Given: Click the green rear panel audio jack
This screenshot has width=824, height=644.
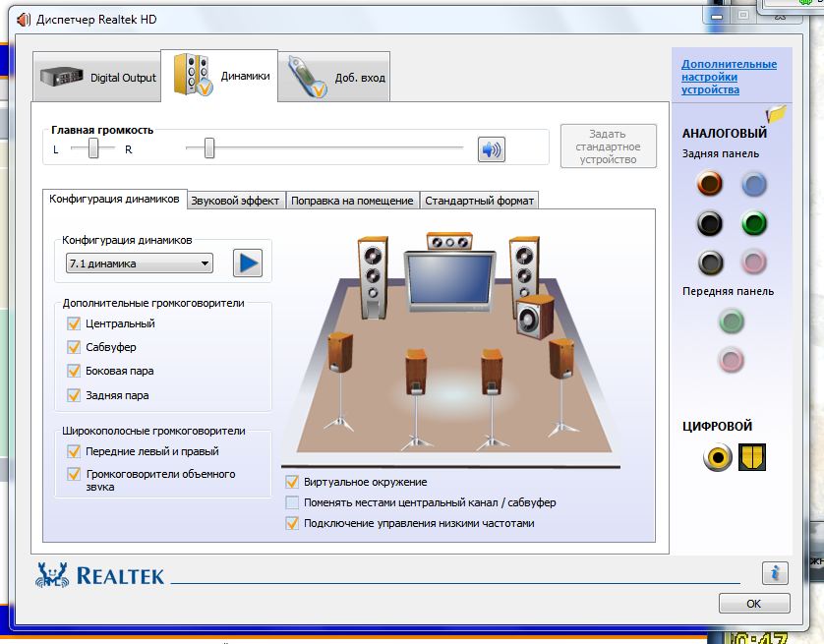Looking at the screenshot, I should click(754, 223).
